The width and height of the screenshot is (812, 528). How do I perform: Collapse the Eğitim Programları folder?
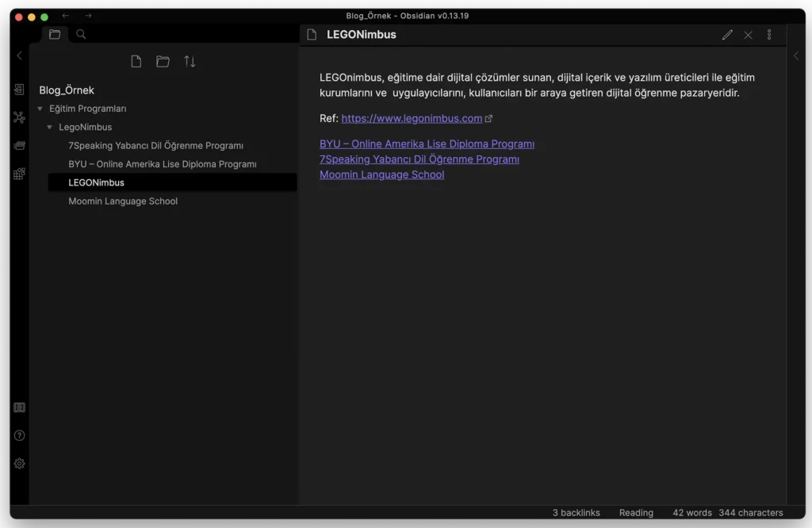(x=40, y=109)
